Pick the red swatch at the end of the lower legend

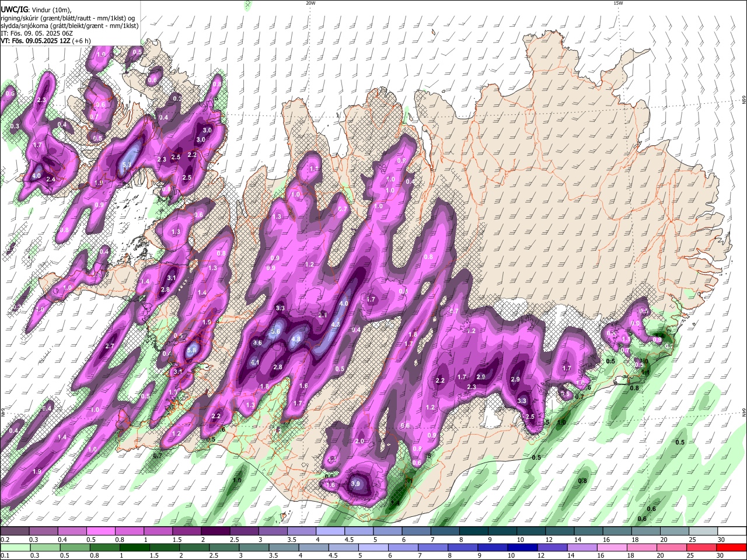coord(732,547)
